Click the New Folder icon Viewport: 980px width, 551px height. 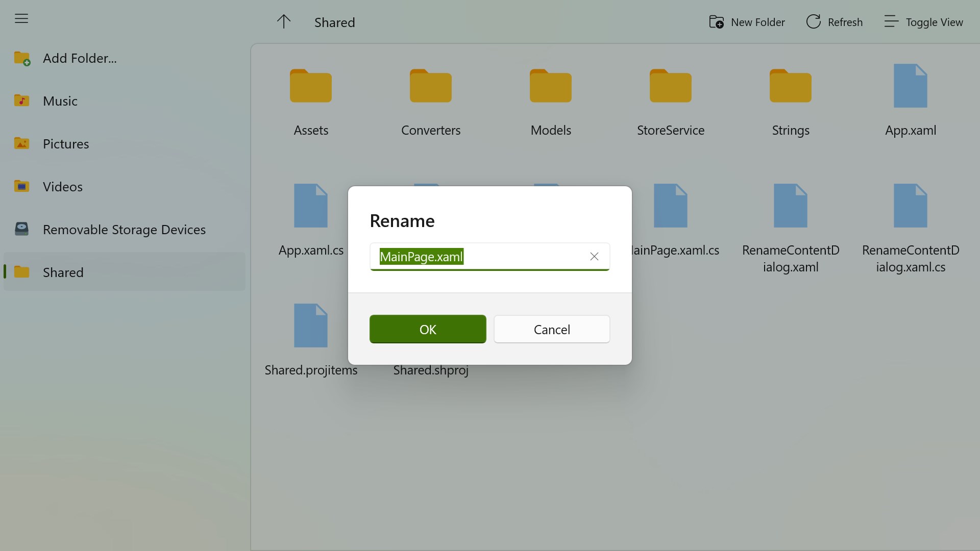(717, 22)
